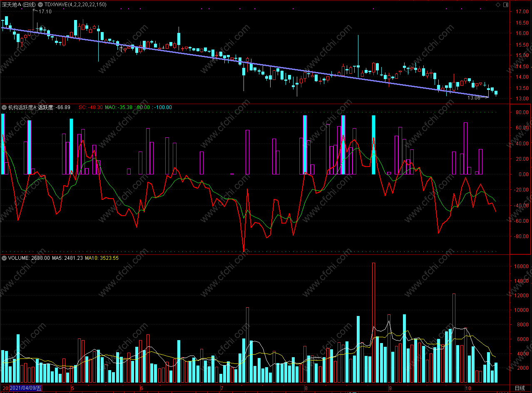Click month 10 marker on time axis
Screen dimensions: 532x393
[x=468, y=388]
